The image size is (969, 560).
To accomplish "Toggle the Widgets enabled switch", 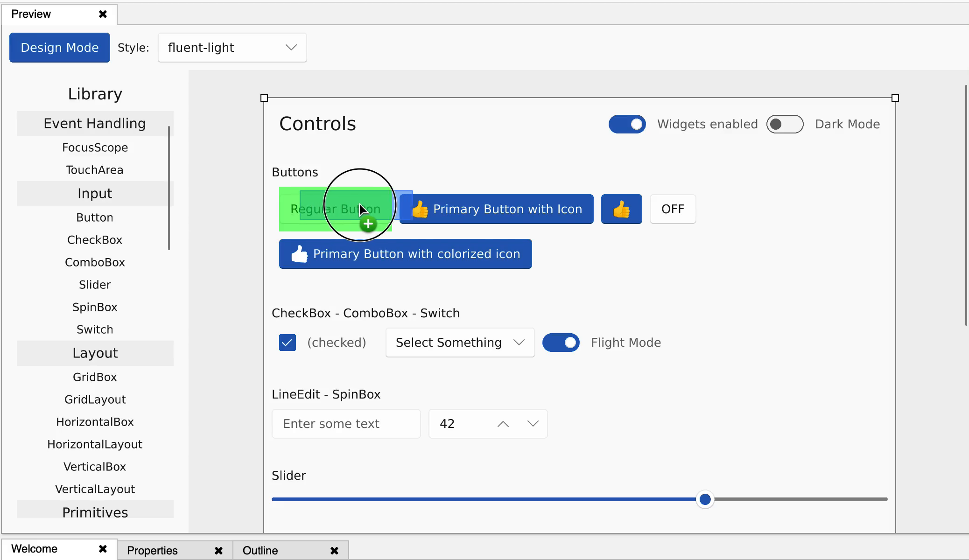I will [x=627, y=124].
